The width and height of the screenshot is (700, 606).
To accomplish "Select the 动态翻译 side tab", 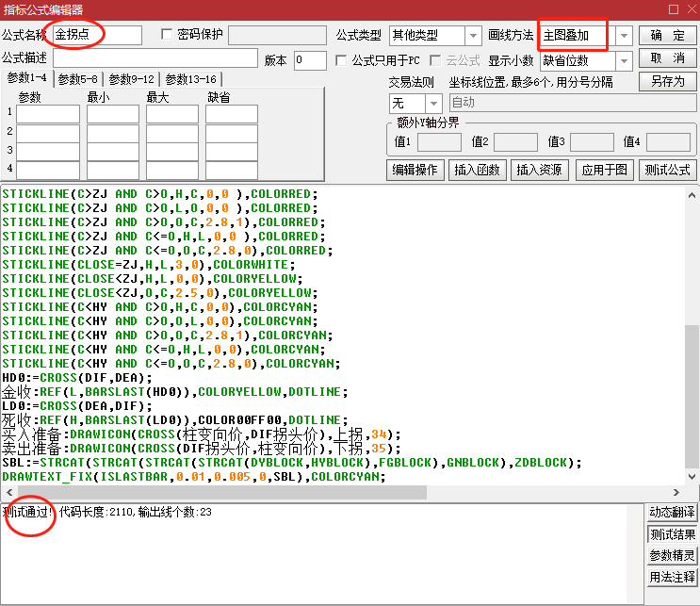I will coord(672,512).
